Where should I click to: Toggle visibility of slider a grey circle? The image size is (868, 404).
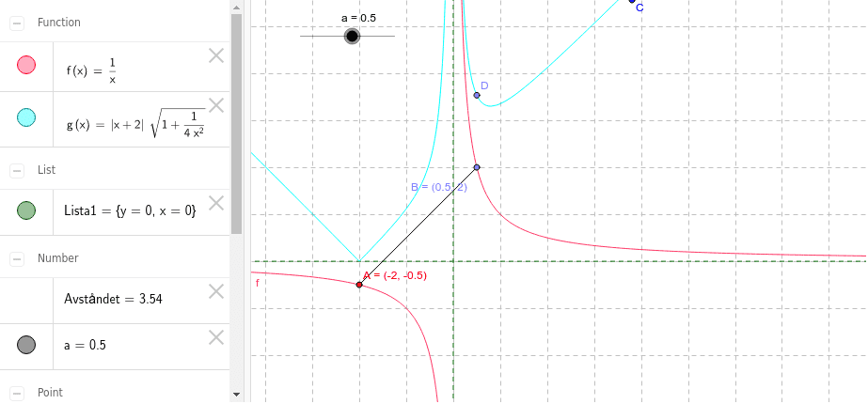26,345
